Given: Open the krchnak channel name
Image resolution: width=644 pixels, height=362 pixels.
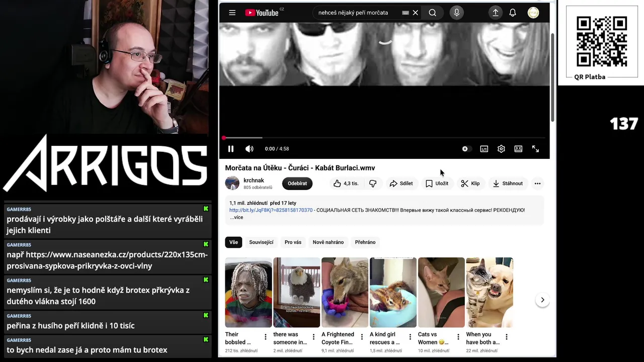Looking at the screenshot, I should [x=254, y=180].
